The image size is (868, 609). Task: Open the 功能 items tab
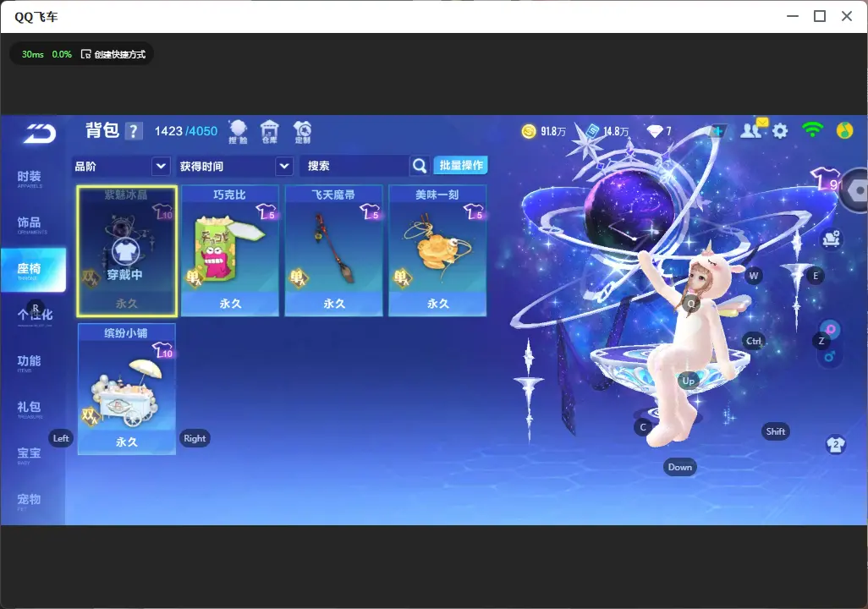click(x=30, y=362)
